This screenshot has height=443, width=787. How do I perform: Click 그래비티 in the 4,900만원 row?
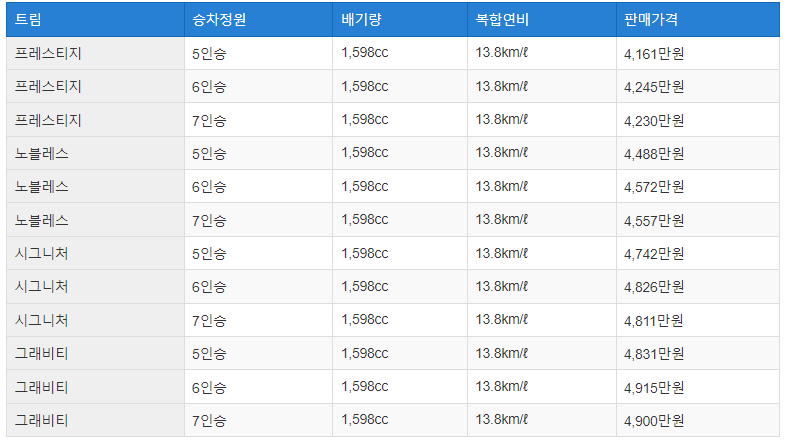point(41,420)
